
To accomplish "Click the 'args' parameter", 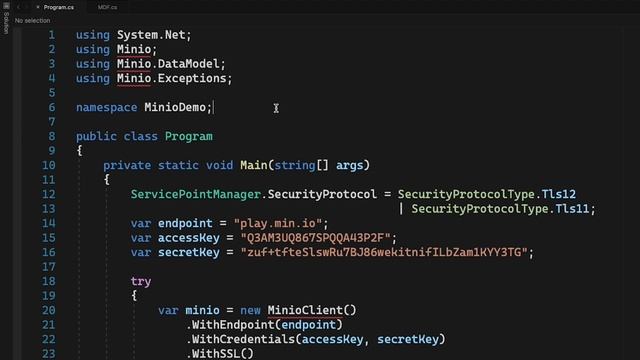I will coord(349,165).
